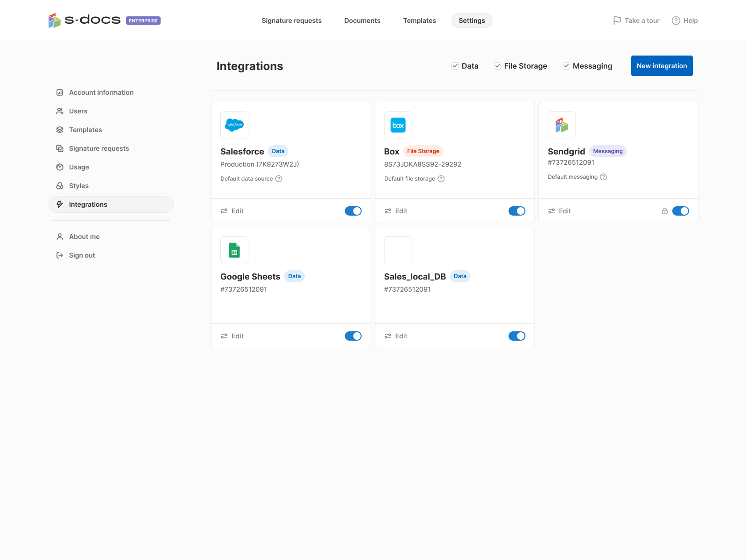This screenshot has width=747, height=560.
Task: Click Edit label on Salesforce card
Action: [x=238, y=211]
